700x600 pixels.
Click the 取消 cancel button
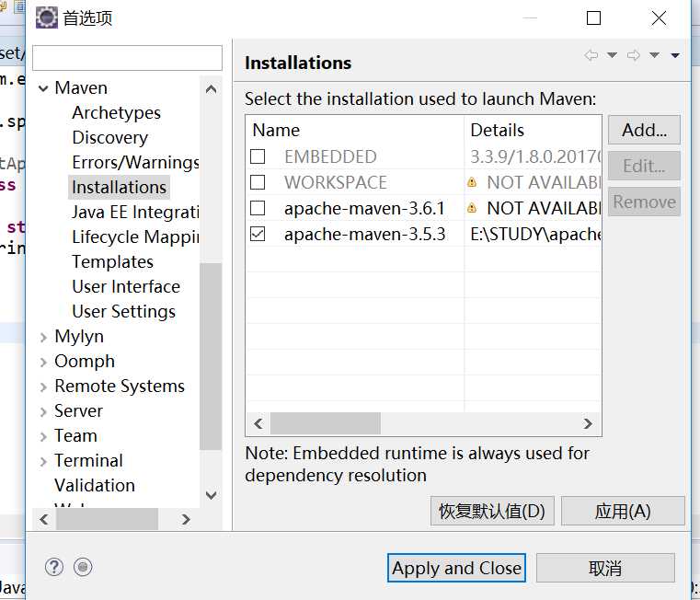[605, 568]
